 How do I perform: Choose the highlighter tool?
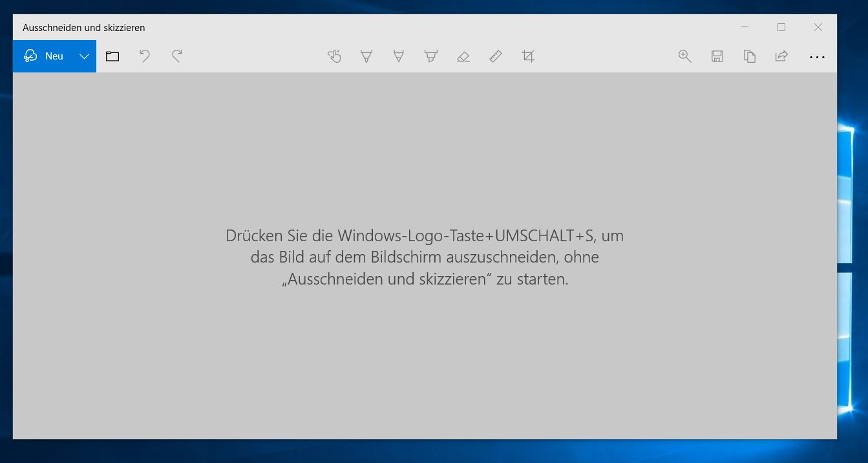click(x=430, y=56)
